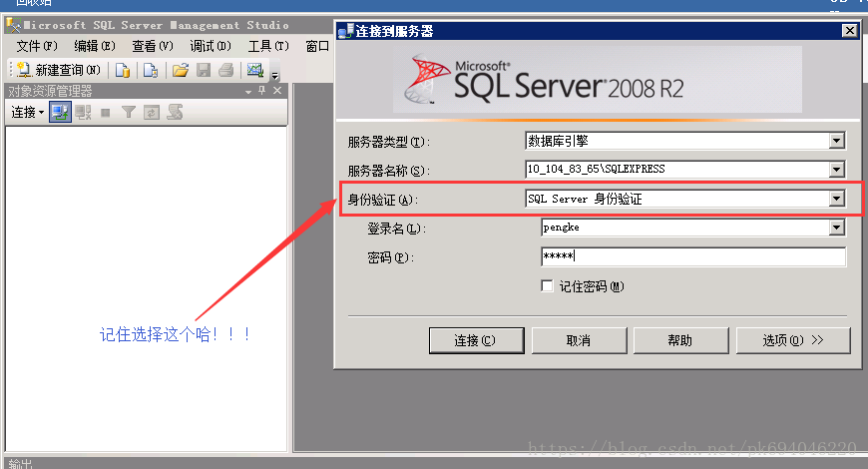
Task: Click the 连接(C) button
Action: pos(476,340)
